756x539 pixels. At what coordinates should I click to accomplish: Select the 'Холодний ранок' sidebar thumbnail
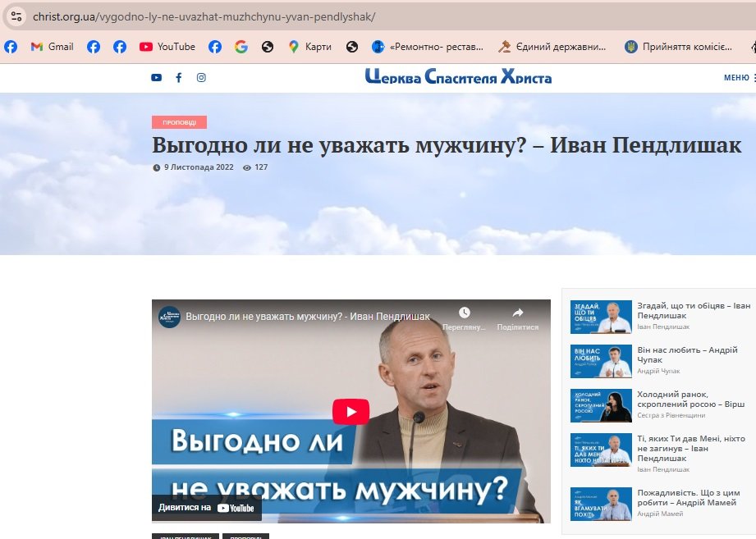coord(601,405)
